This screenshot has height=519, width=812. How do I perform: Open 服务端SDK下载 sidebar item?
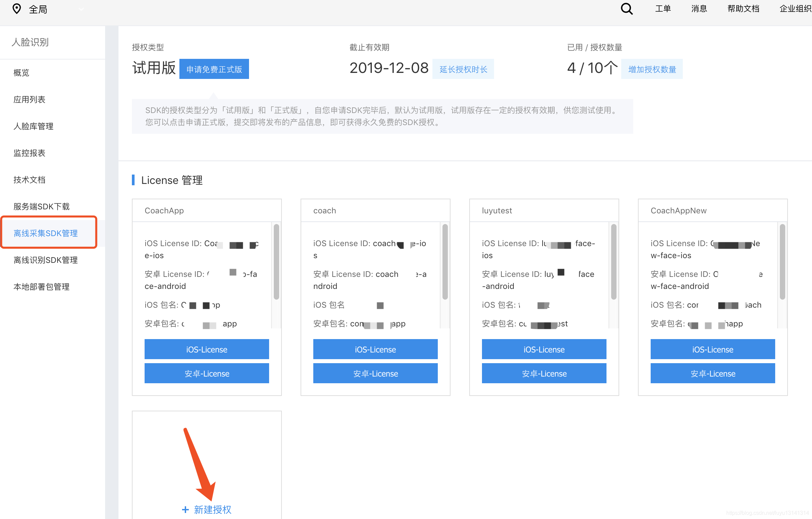[x=42, y=206]
